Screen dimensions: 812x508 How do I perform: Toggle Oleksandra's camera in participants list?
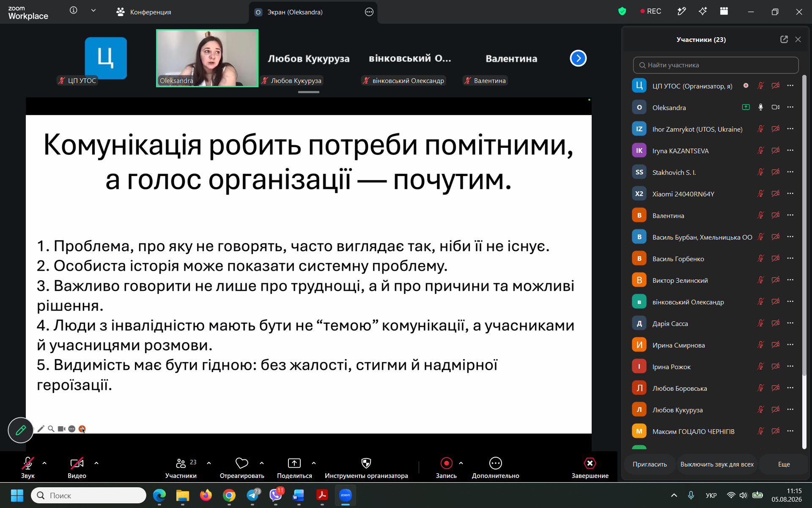click(x=775, y=108)
